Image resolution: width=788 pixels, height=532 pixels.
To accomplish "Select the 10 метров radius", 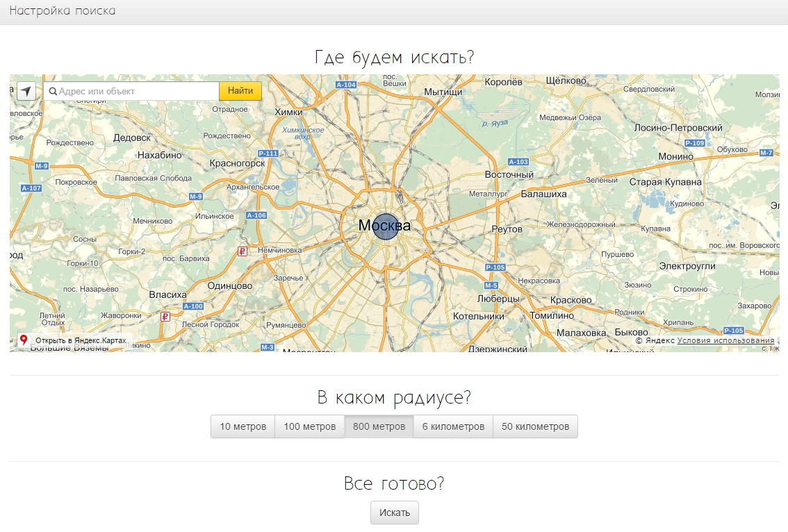I will (x=243, y=426).
